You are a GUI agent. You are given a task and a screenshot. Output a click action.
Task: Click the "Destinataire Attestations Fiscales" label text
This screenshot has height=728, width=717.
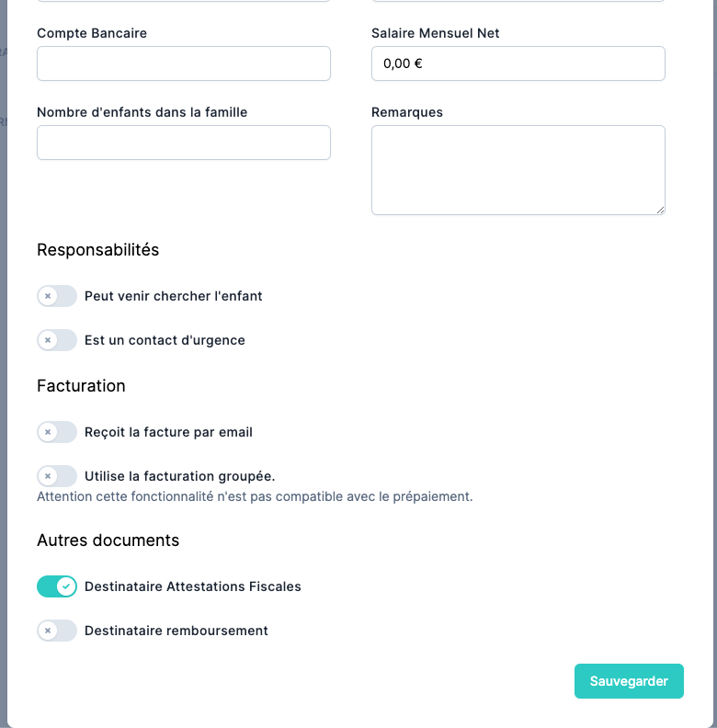(x=193, y=586)
